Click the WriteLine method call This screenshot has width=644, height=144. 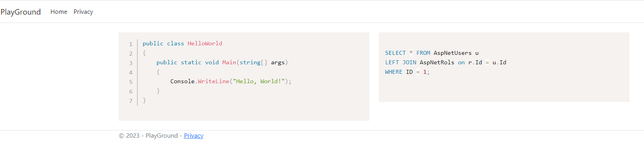pyautogui.click(x=214, y=81)
